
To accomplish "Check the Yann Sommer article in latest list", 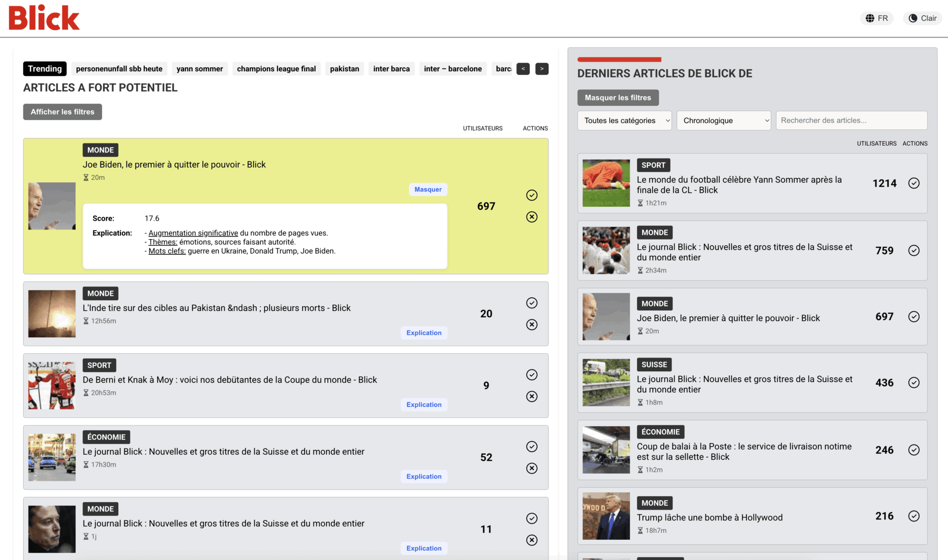I will 914,183.
